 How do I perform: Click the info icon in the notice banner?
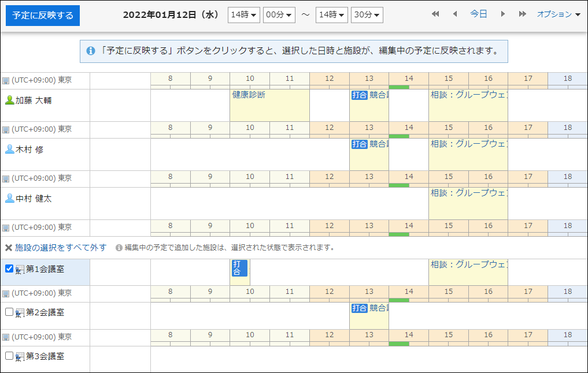(91, 51)
